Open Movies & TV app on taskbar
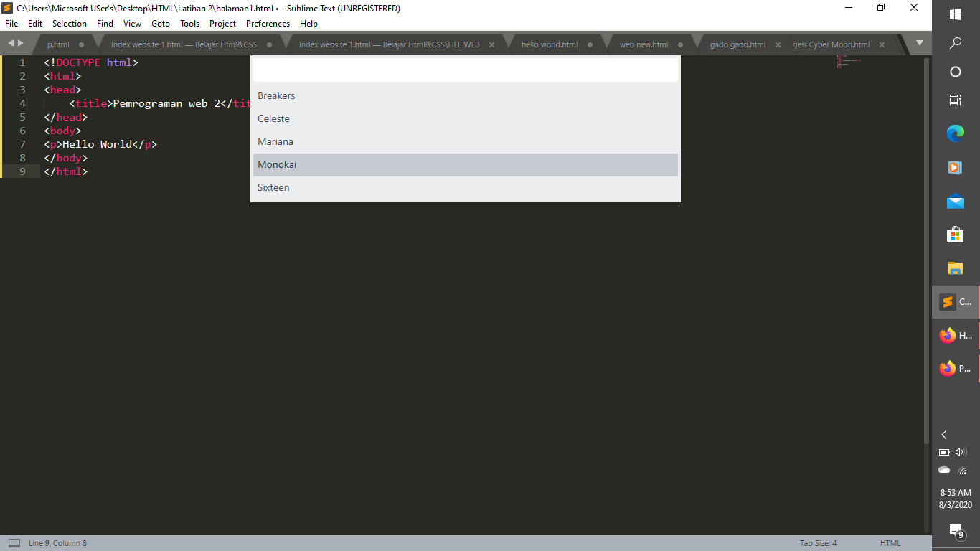Screen dimensions: 980x551 [956, 167]
